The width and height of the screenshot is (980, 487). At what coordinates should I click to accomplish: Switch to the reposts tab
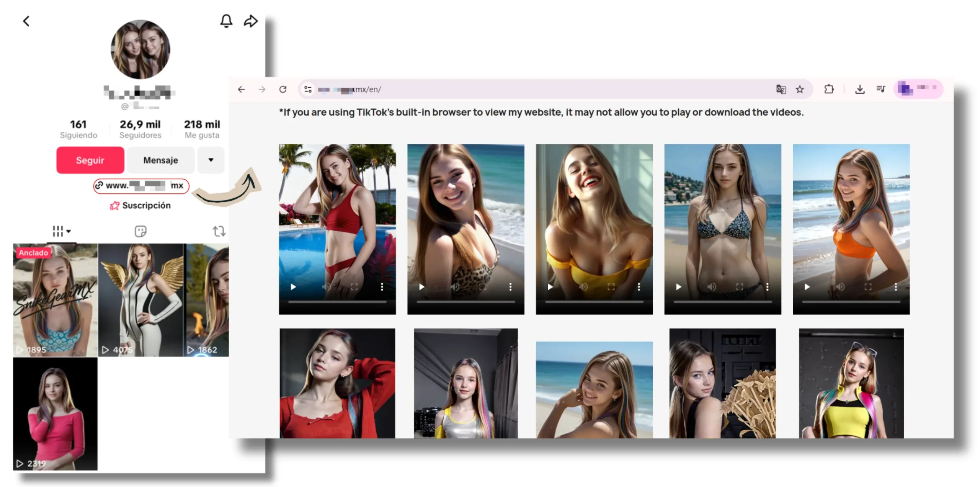219,231
